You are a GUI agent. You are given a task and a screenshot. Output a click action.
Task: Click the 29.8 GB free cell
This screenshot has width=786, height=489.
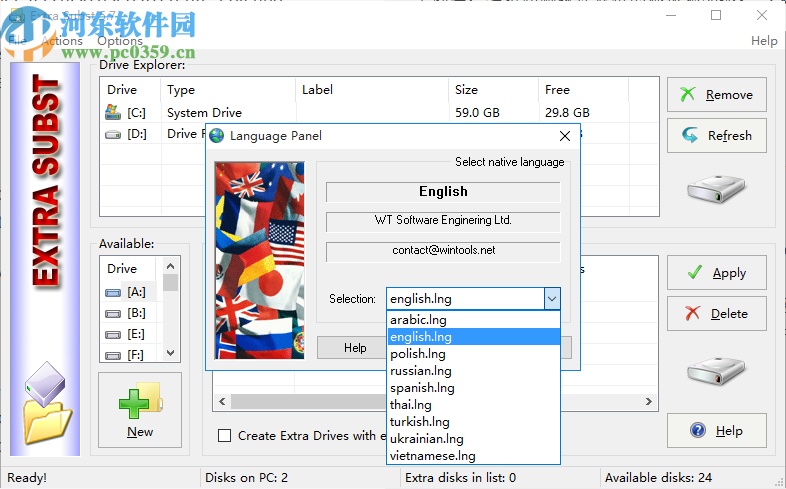[x=567, y=113]
